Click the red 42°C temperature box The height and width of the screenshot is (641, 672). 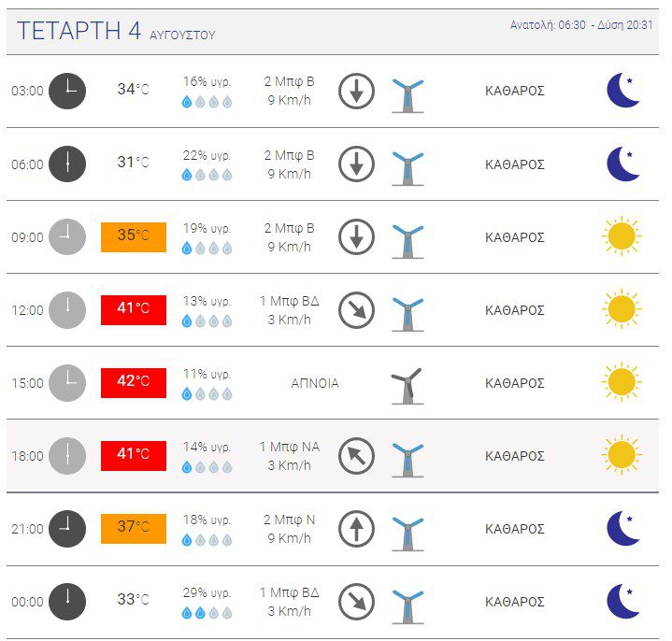[x=134, y=382]
